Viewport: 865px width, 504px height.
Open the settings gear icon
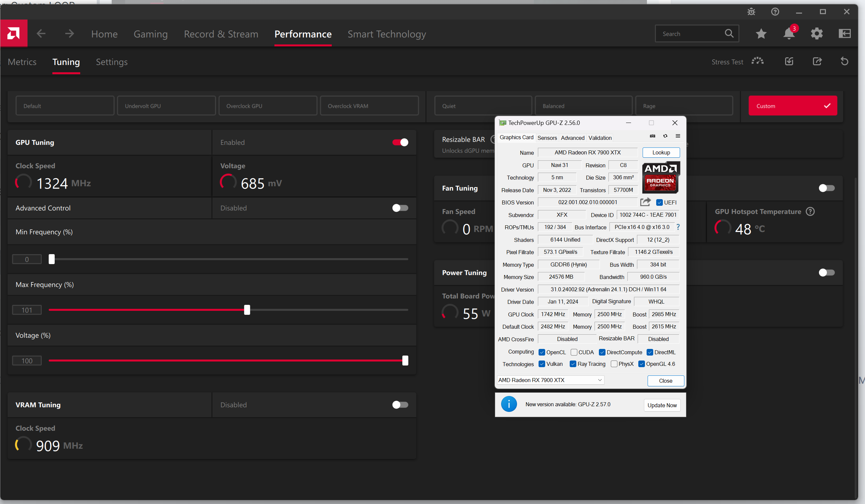[817, 33]
